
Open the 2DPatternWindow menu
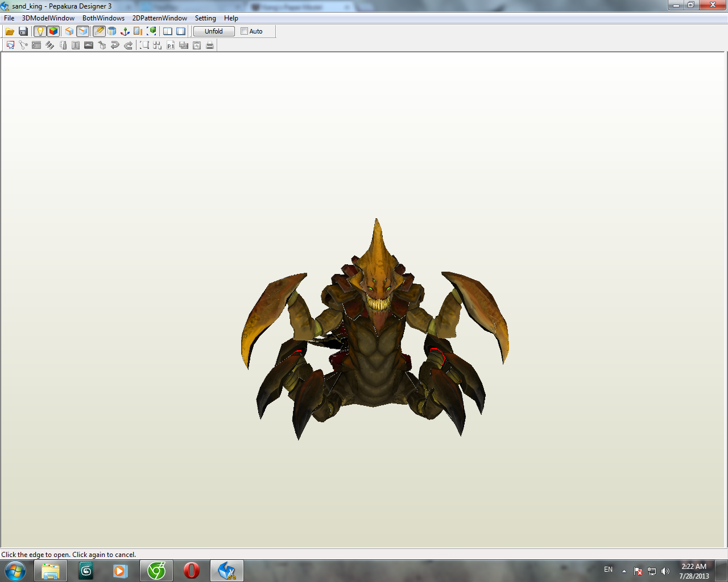(160, 18)
